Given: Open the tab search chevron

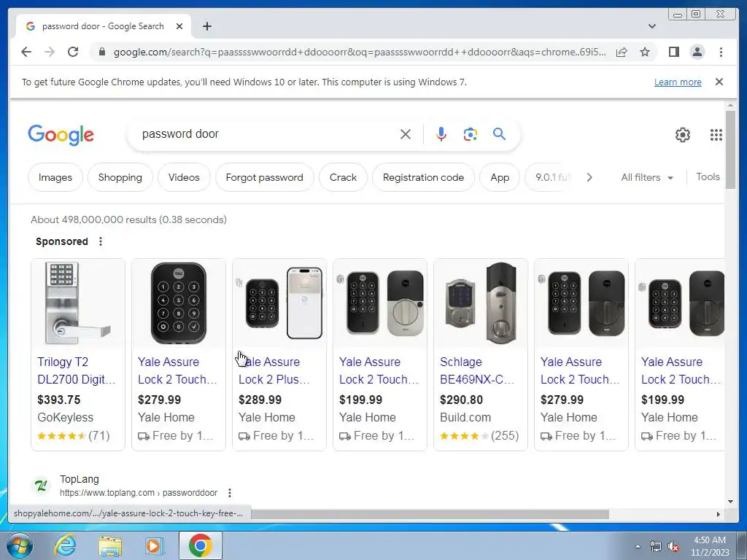Looking at the screenshot, I should coord(651,26).
